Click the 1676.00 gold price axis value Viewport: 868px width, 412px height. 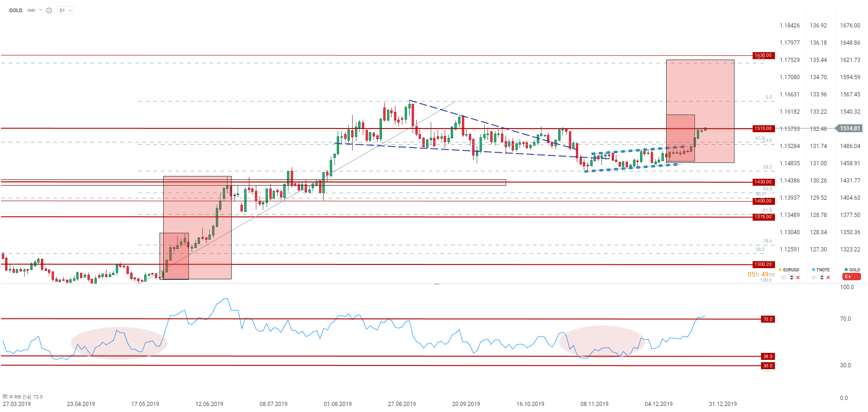(x=850, y=26)
